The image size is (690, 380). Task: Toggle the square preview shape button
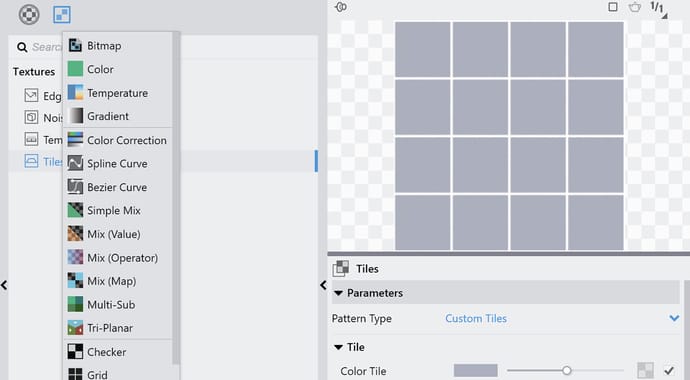coord(613,7)
